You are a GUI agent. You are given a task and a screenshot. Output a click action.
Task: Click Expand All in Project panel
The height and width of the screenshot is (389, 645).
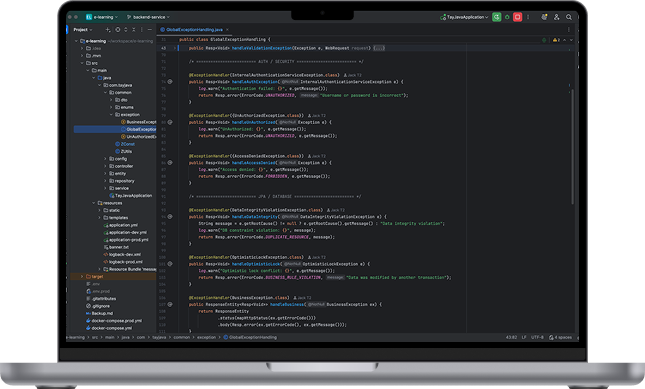pyautogui.click(x=126, y=30)
